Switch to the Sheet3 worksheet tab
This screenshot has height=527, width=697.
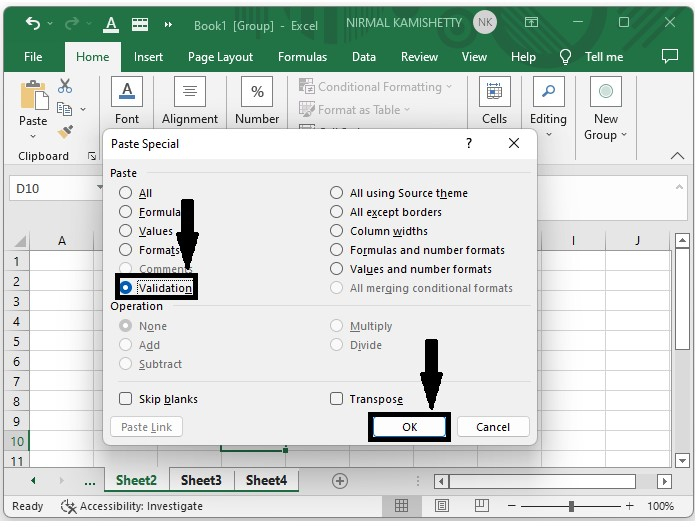pyautogui.click(x=201, y=480)
